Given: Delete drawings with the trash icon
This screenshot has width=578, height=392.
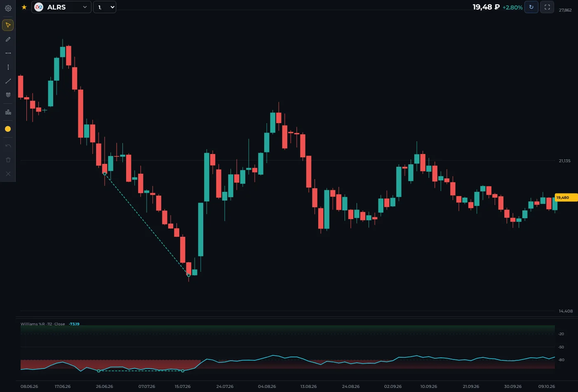Looking at the screenshot, I should coord(8,160).
